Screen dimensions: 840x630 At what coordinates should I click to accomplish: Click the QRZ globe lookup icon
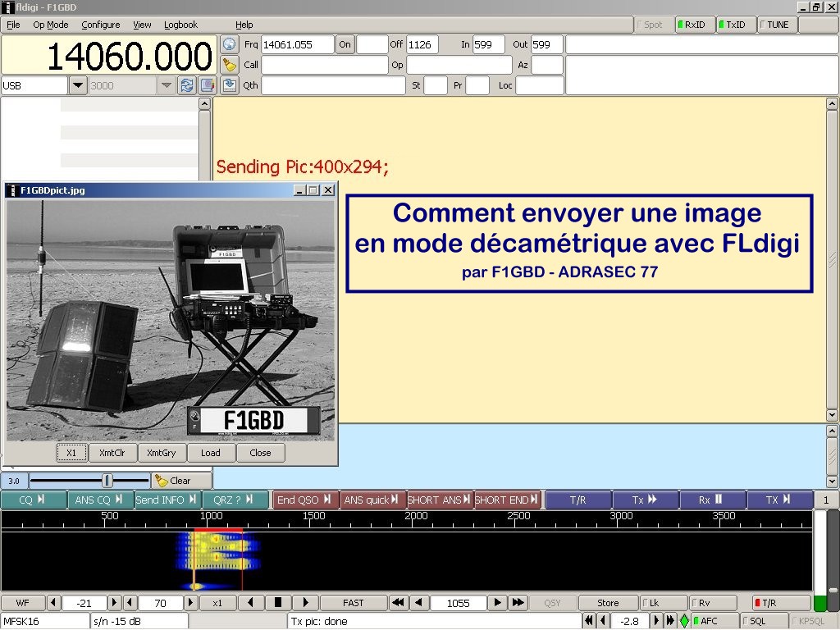tap(230, 44)
